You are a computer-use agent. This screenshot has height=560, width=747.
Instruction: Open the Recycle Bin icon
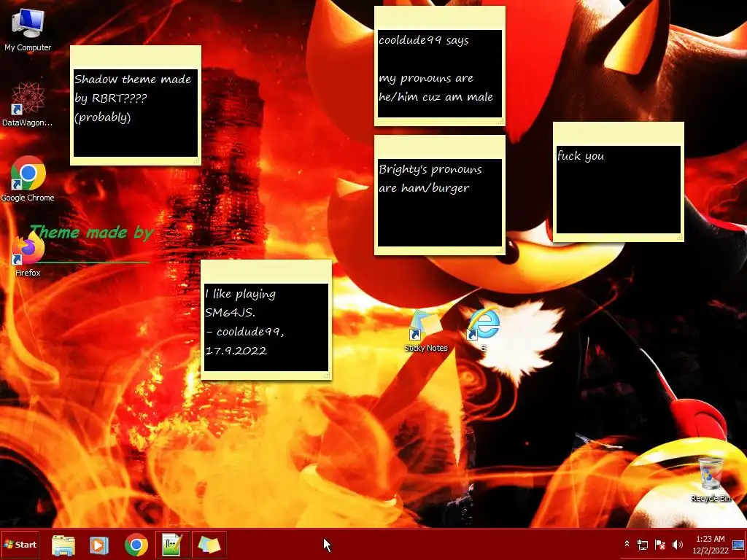click(x=711, y=479)
